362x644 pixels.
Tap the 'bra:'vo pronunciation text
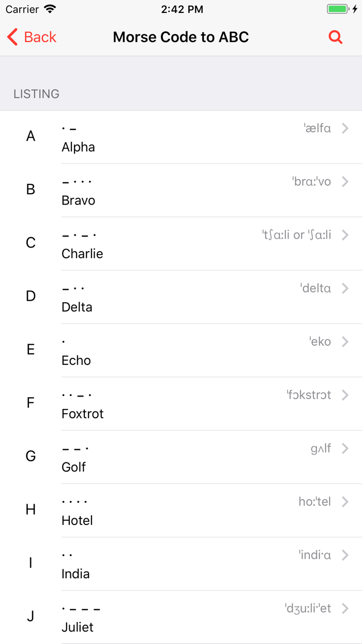pos(311,182)
